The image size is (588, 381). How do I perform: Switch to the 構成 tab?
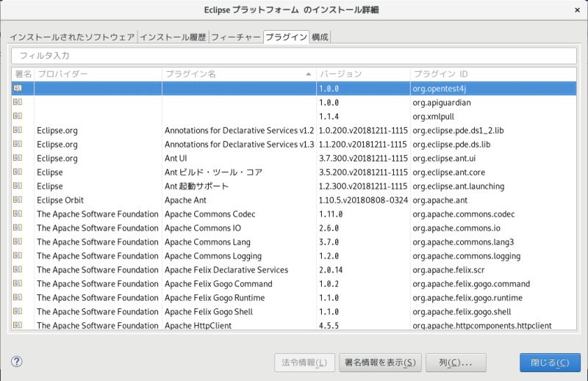320,37
